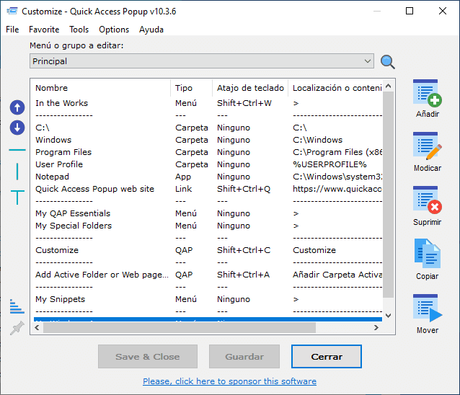This screenshot has height=395, width=460.
Task: Click the Tipo column header
Action: coord(192,88)
